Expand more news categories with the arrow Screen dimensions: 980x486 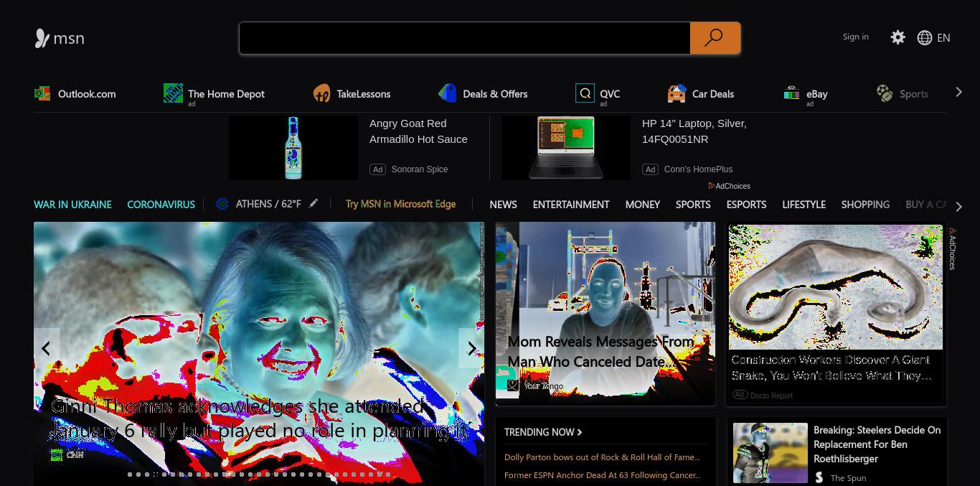pyautogui.click(x=958, y=207)
